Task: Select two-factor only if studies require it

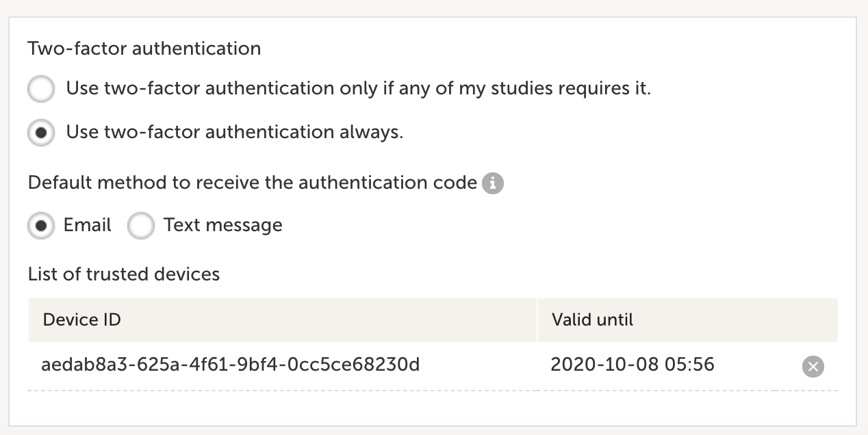Action: click(41, 90)
